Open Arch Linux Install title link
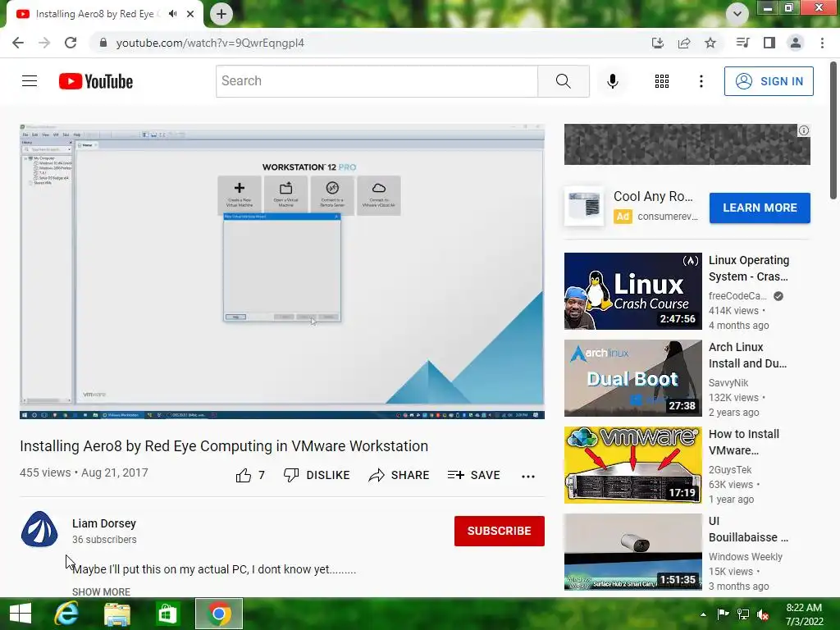 747,355
